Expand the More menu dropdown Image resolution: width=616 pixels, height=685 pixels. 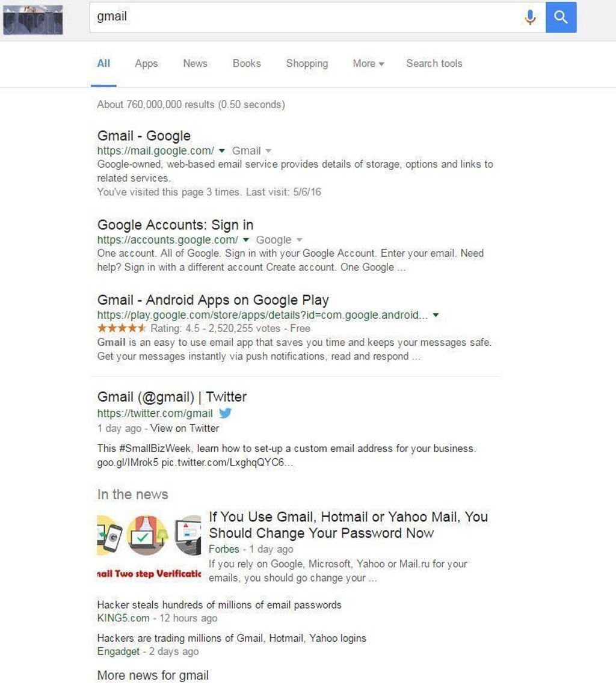click(x=368, y=63)
